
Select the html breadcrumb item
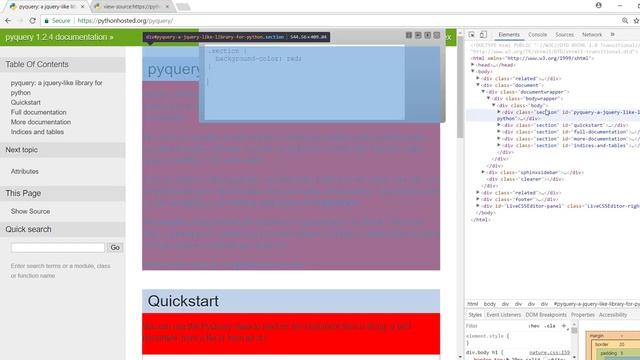pos(472,304)
